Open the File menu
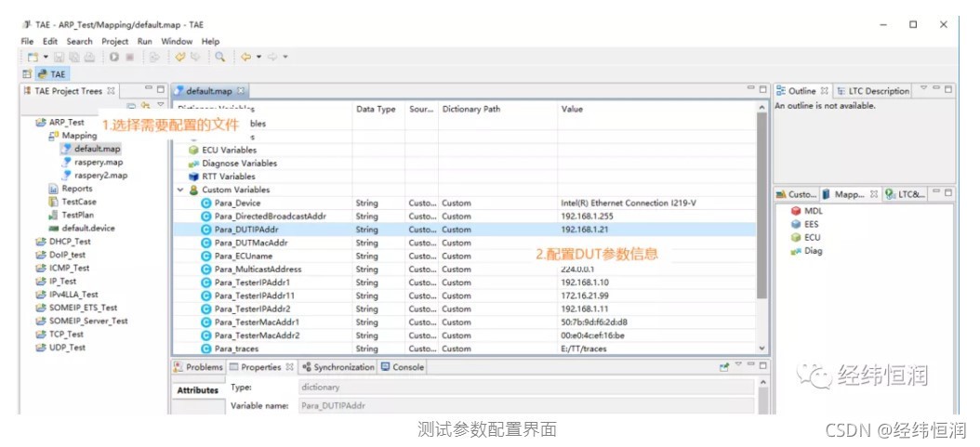The height and width of the screenshot is (447, 980). pos(27,41)
